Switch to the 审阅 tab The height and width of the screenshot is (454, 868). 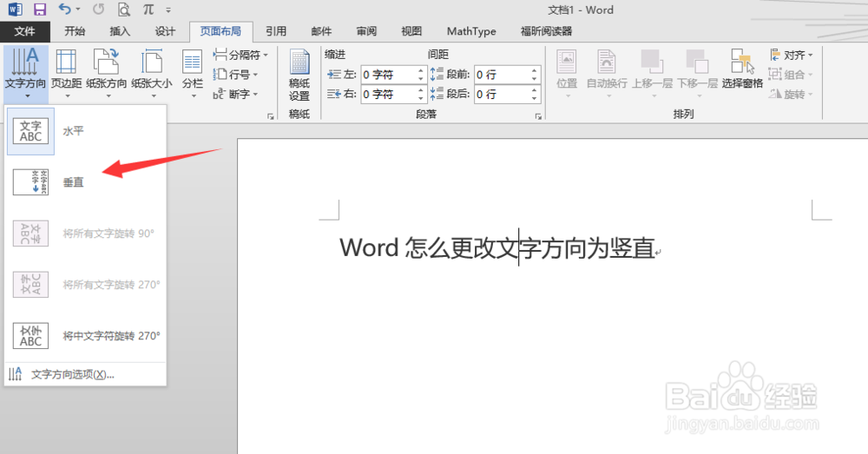[366, 31]
